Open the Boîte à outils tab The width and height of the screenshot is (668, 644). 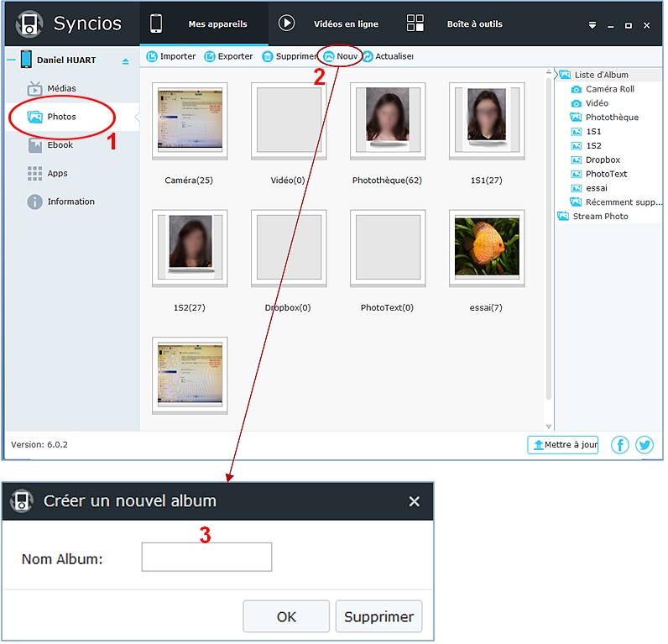(x=477, y=24)
